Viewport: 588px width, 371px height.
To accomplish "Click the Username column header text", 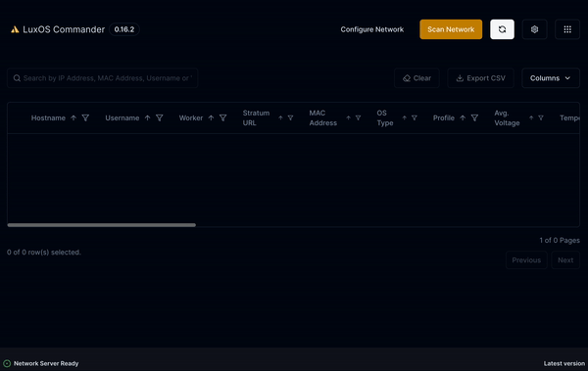I will point(122,117).
